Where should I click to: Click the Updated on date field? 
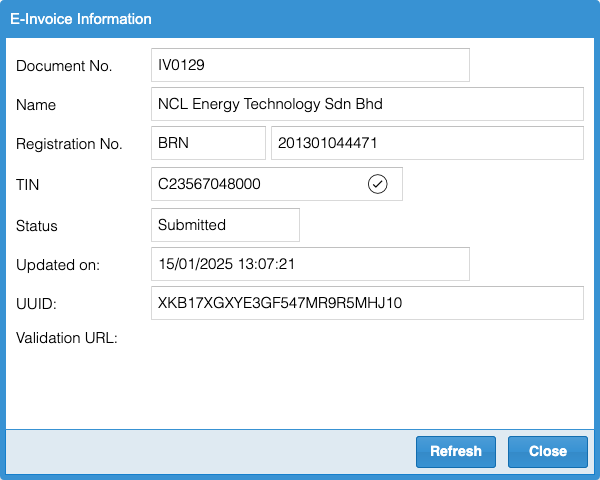(310, 264)
